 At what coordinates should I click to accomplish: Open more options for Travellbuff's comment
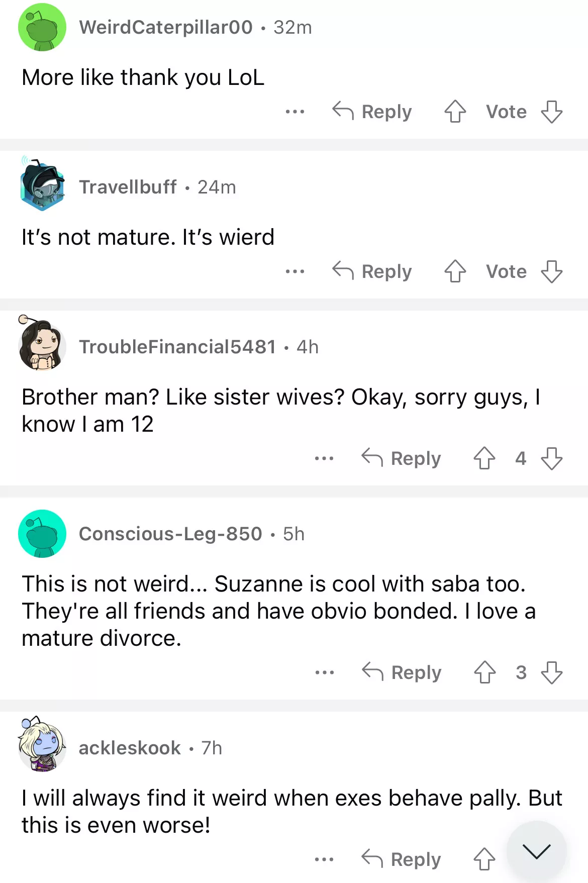(295, 271)
